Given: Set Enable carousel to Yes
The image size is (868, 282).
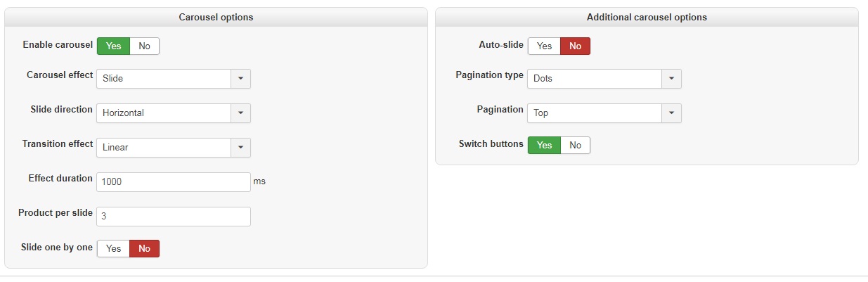Looking at the screenshot, I should coord(113,46).
